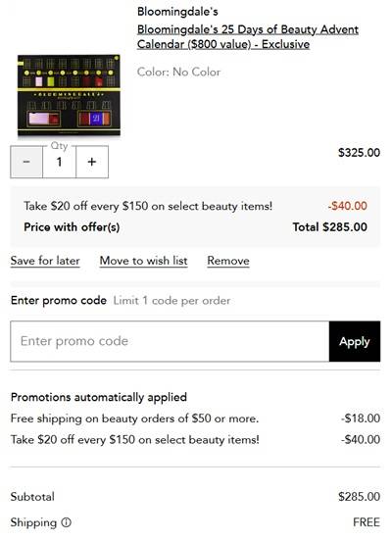Apply the promo code

tap(355, 341)
